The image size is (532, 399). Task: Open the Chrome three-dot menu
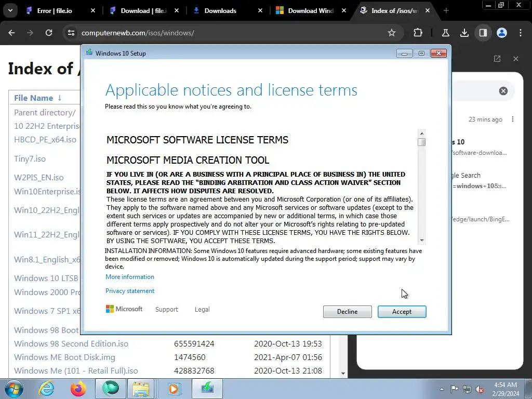click(521, 33)
